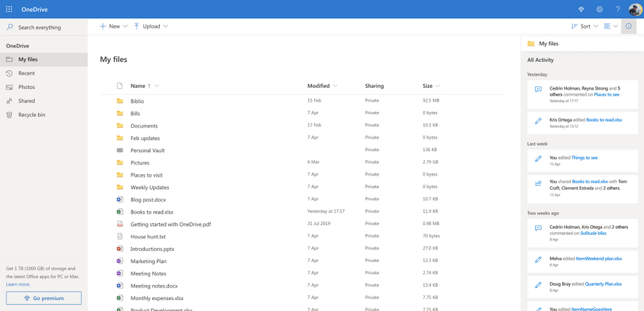
Task: Open the account profile picture
Action: pyautogui.click(x=636, y=9)
